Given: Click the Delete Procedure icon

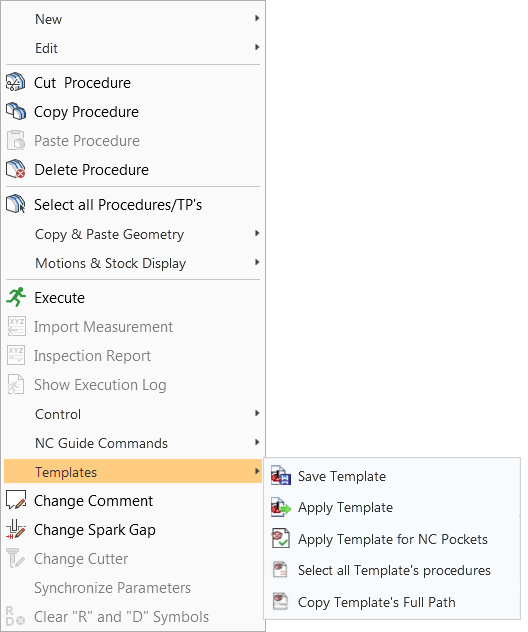Looking at the screenshot, I should click(16, 169).
